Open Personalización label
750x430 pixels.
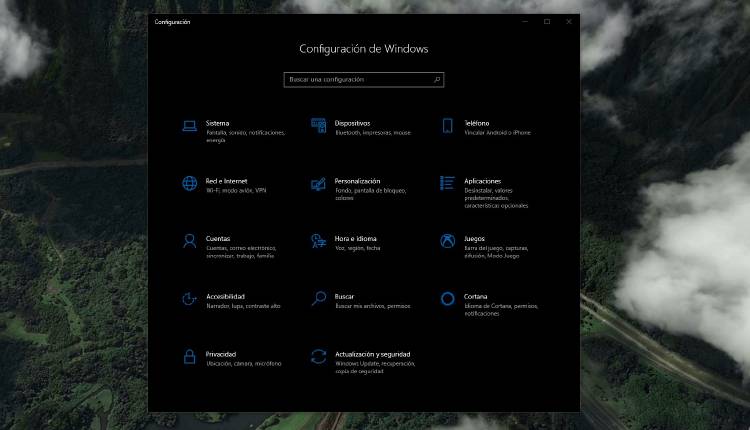coord(357,181)
